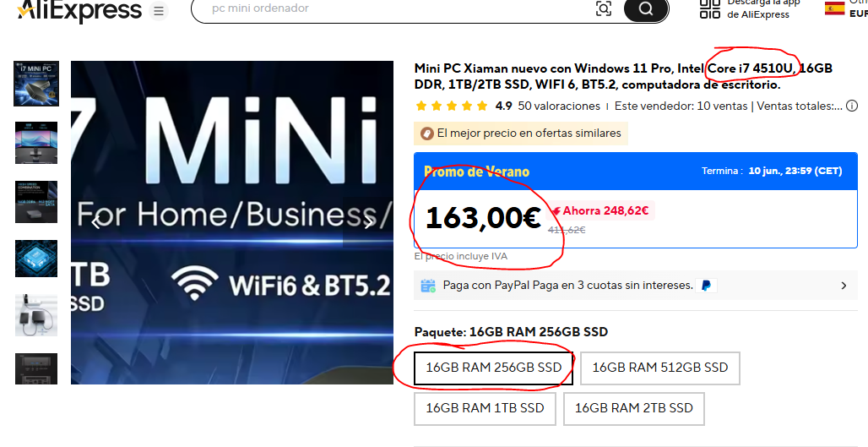
Task: Expand PayPal payment details chevron
Action: click(844, 286)
